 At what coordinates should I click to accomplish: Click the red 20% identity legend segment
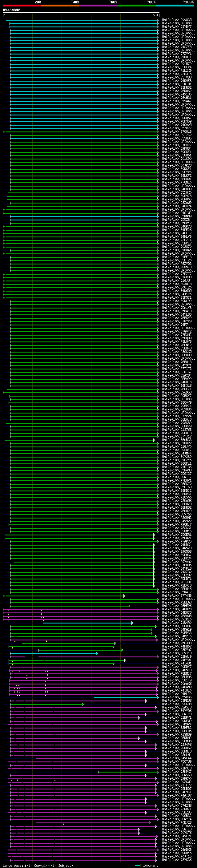coord(22,6)
